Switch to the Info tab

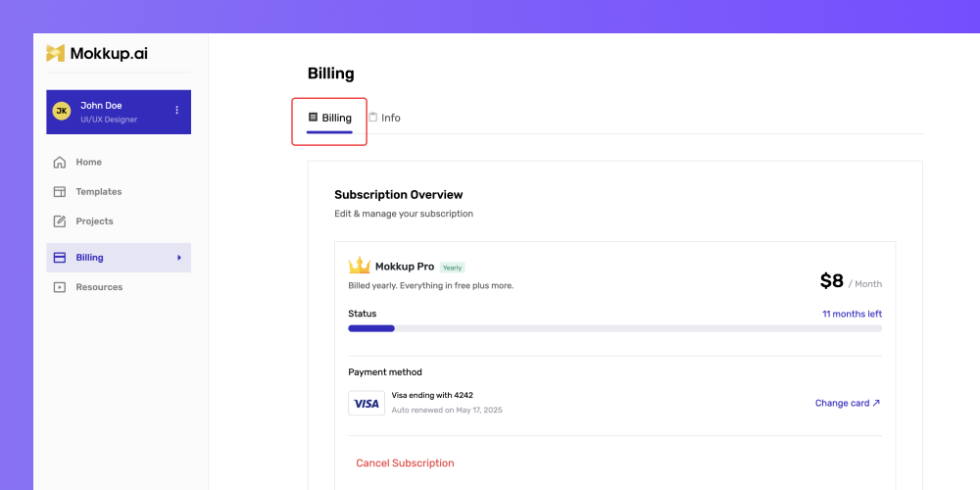click(x=384, y=118)
